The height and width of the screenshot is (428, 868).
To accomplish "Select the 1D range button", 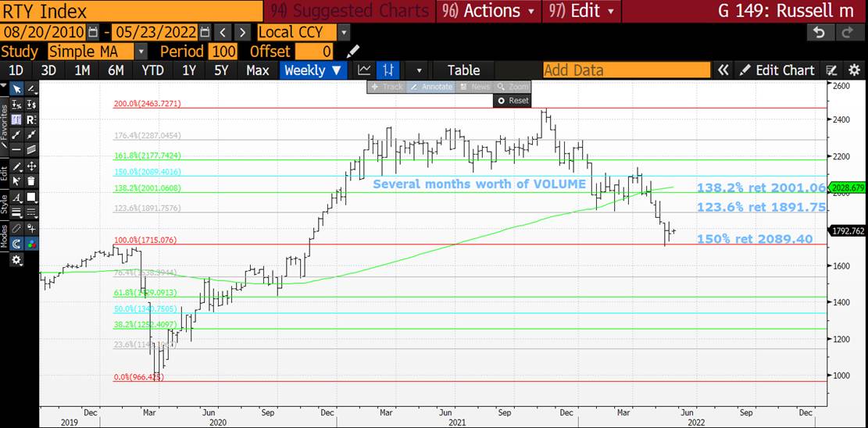I will click(x=16, y=70).
